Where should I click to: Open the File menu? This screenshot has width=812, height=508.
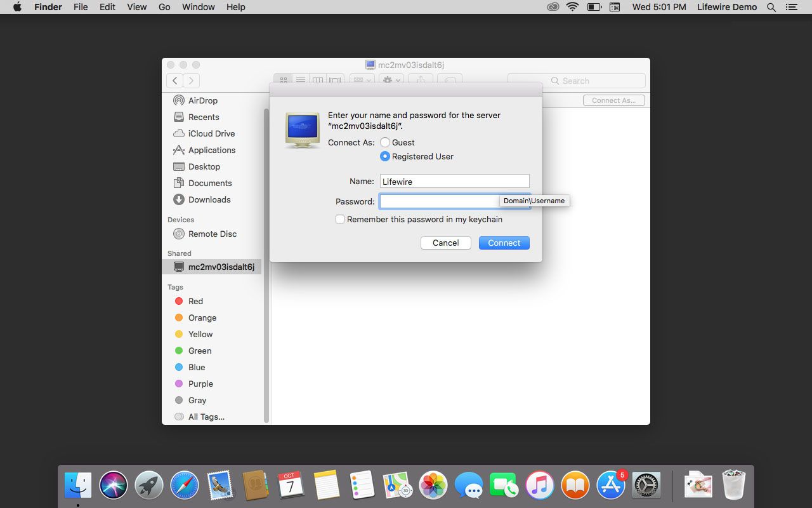[81, 7]
